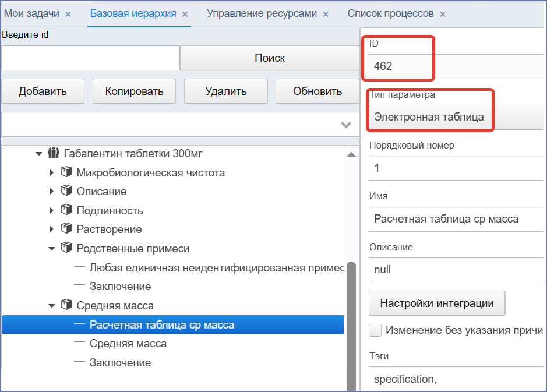This screenshot has width=547, height=392.
Task: Close the Управление ресурсами tab
Action: [x=326, y=15]
